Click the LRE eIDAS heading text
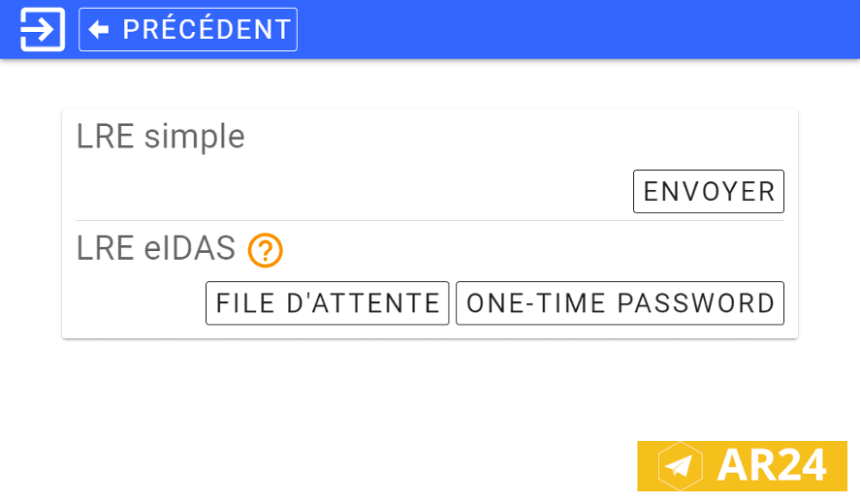This screenshot has width=861, height=504. [x=156, y=250]
